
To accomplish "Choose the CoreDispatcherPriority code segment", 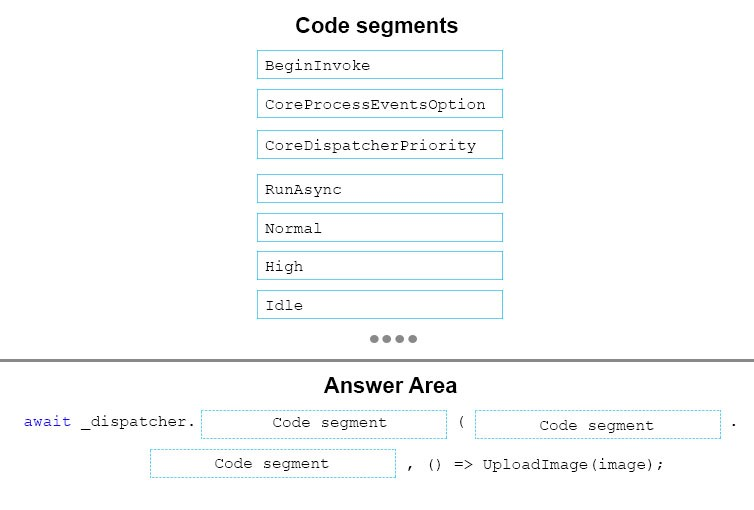I will (x=380, y=145).
